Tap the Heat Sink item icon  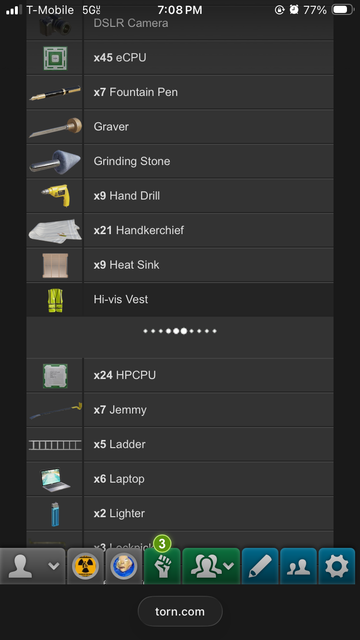pos(55,265)
